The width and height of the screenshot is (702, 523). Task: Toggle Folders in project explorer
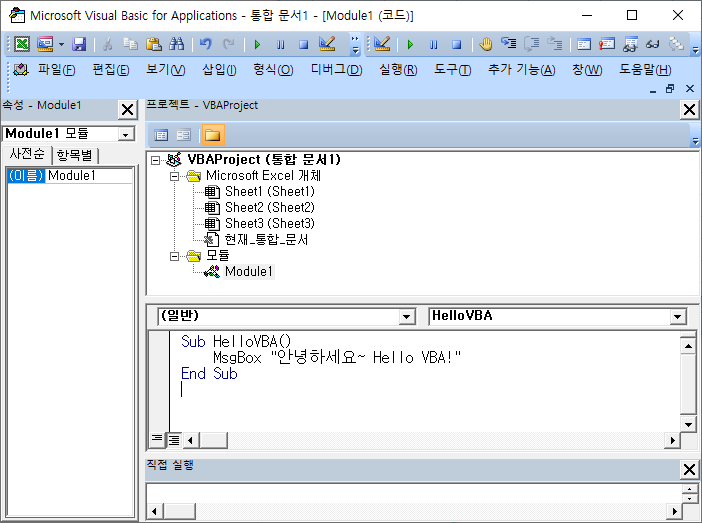213,135
